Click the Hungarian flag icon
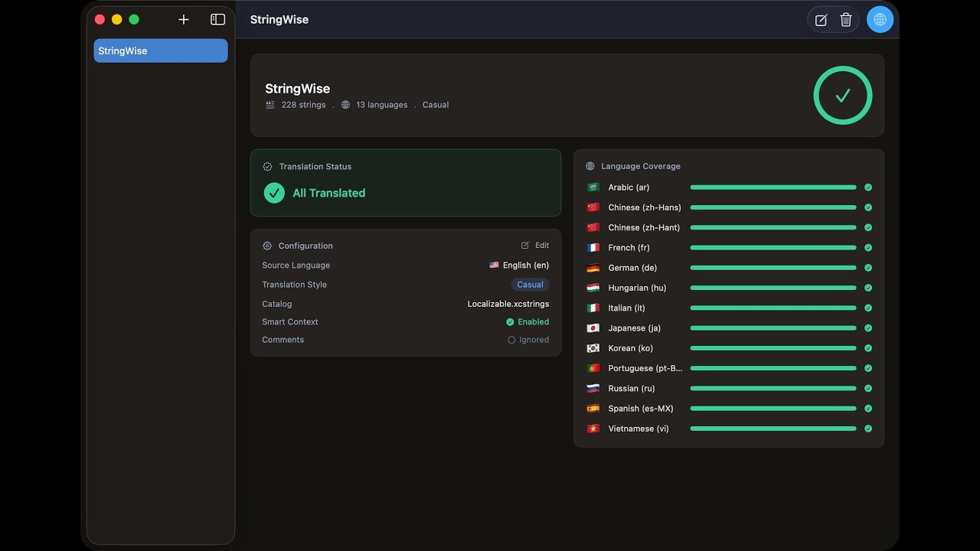Screen dimensions: 980x551 pyautogui.click(x=593, y=288)
